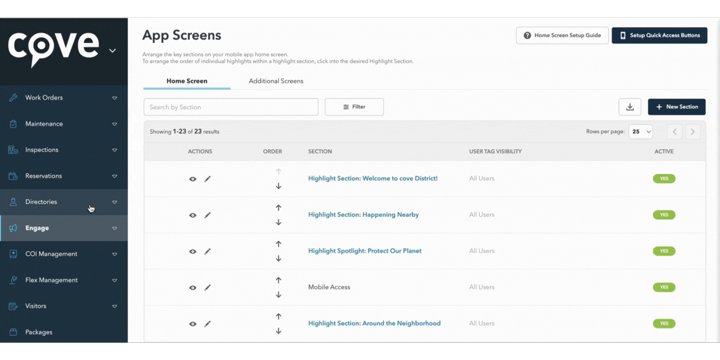The image size is (720, 360).
Task: Switch to the Home Screen tab
Action: click(x=187, y=81)
